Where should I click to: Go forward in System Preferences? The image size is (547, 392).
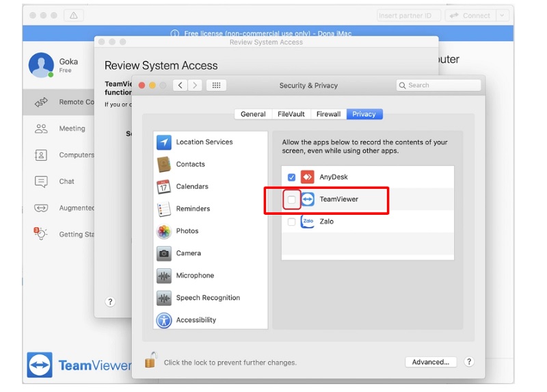(x=195, y=85)
